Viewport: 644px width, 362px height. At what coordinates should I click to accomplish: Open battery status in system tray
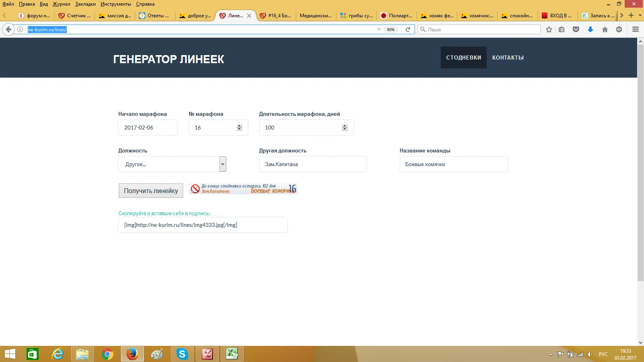point(570,354)
